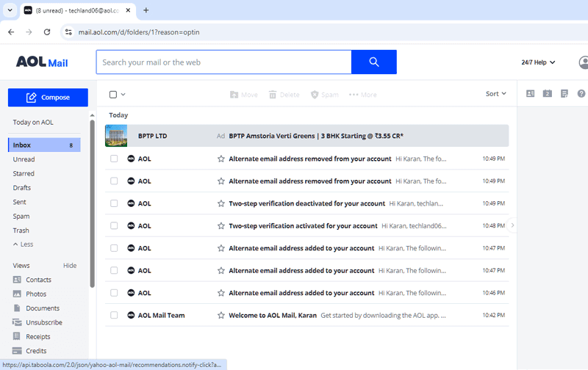Open a new browser tab with plus icon
The height and width of the screenshot is (370, 588).
point(146,10)
